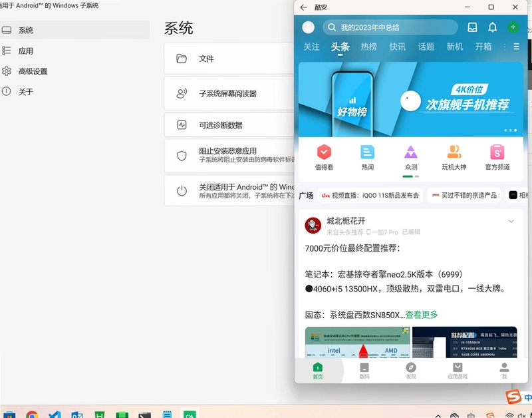Go back with the 酷安 title-bar arrow
This screenshot has width=532, height=418.
tap(303, 7)
